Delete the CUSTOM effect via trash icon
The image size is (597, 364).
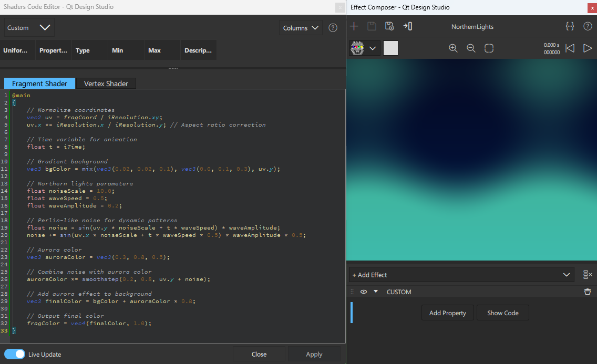pyautogui.click(x=588, y=292)
